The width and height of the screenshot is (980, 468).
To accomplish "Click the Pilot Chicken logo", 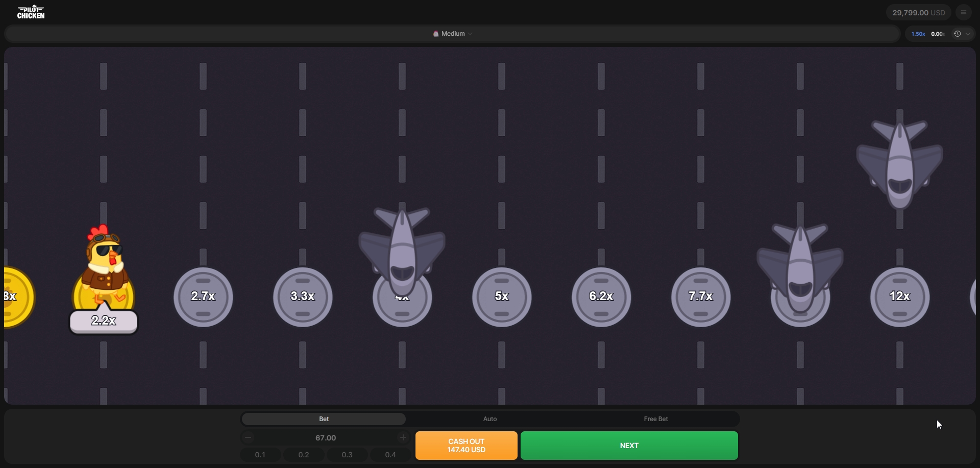I will (x=31, y=12).
